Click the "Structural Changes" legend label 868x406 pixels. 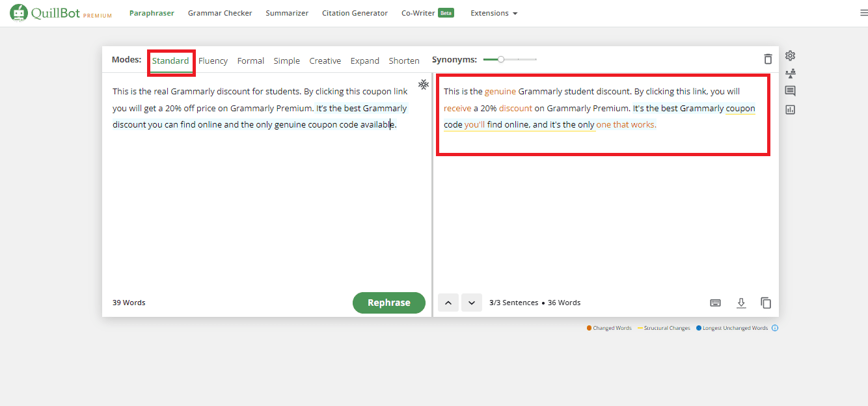click(x=667, y=328)
